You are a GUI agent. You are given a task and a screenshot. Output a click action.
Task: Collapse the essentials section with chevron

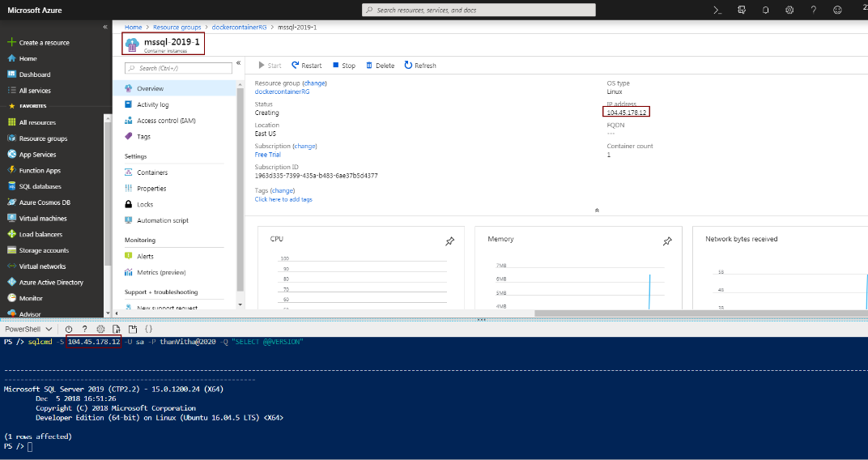[597, 210]
